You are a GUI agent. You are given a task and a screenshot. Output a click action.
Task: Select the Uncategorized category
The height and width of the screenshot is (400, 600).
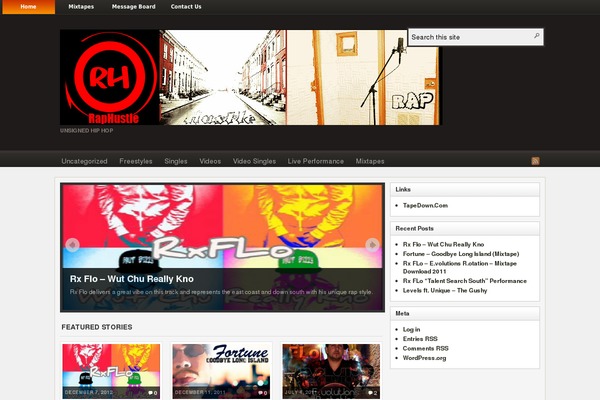[84, 161]
